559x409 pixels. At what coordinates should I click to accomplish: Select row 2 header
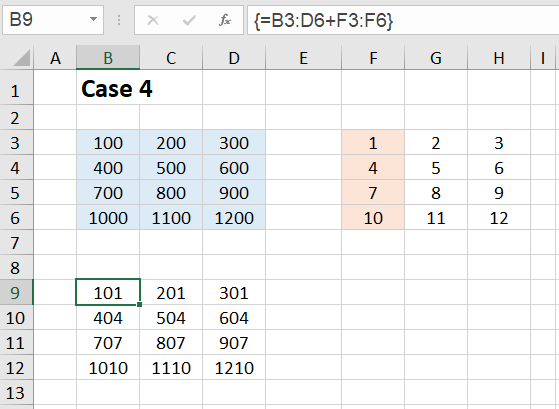(x=16, y=118)
